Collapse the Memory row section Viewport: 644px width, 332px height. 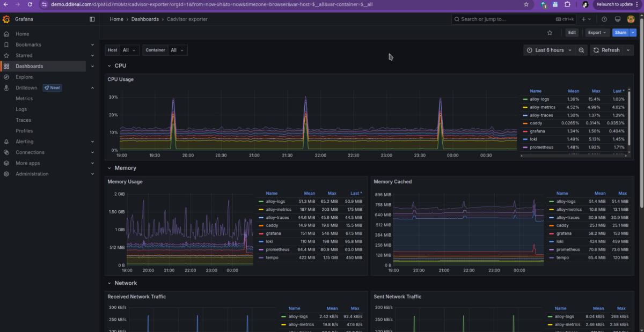tap(109, 168)
